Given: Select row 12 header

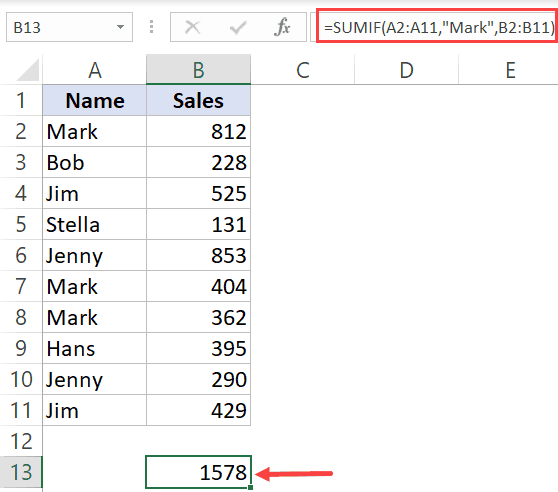Looking at the screenshot, I should 21,441.
